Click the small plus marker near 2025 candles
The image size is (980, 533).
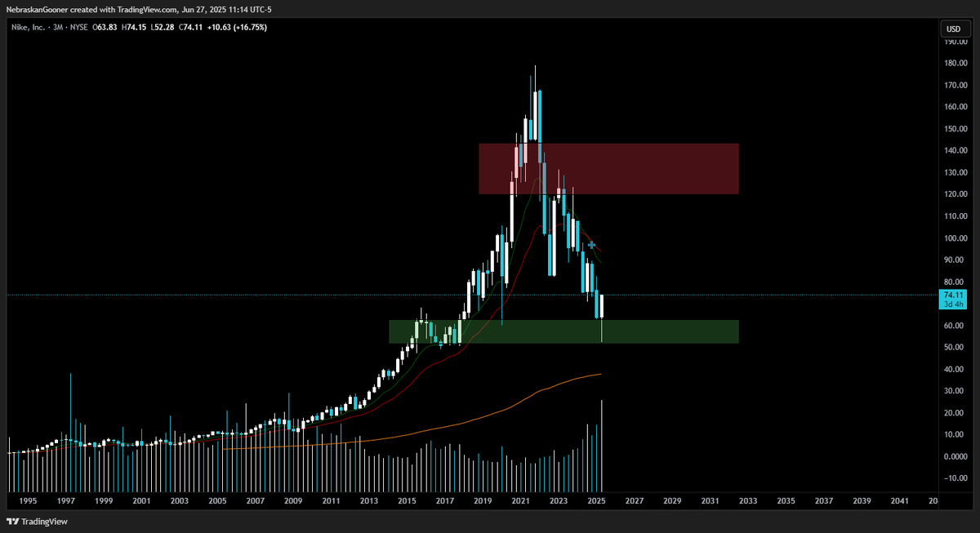(x=591, y=245)
